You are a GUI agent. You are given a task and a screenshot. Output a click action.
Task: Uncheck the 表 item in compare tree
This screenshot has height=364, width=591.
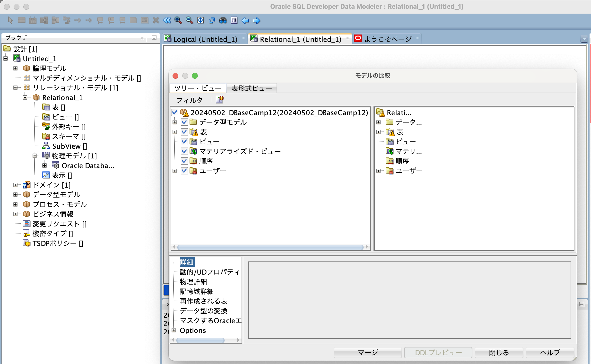(184, 132)
